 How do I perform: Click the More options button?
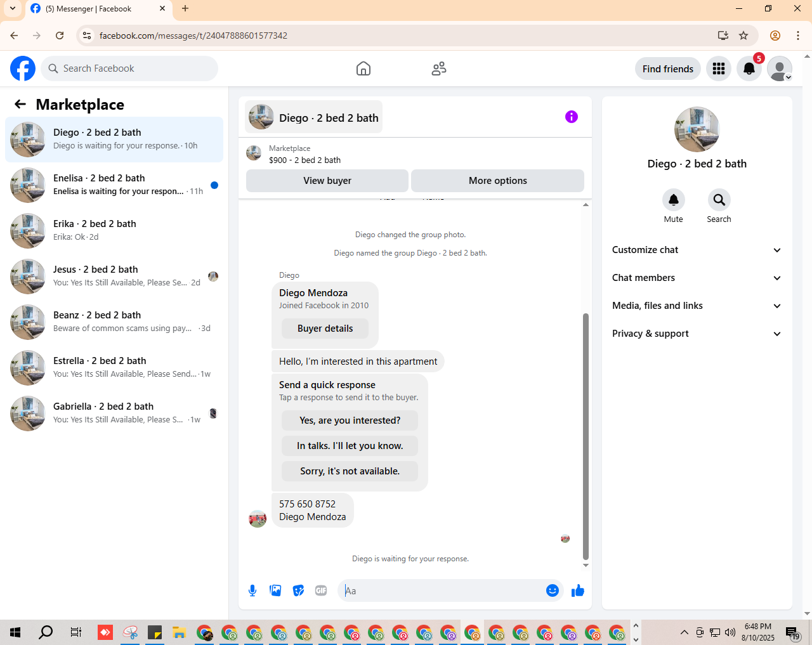tap(498, 181)
